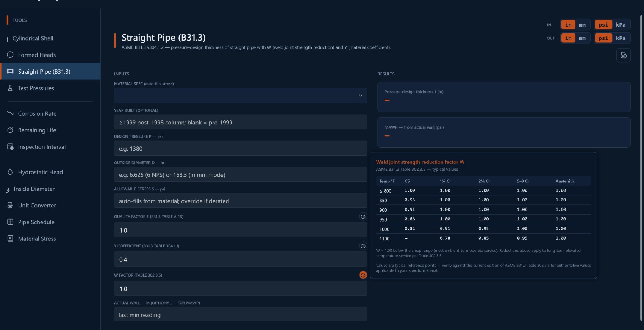Click the ≤ 800 temperature row label
The width and height of the screenshot is (644, 330).
click(385, 191)
